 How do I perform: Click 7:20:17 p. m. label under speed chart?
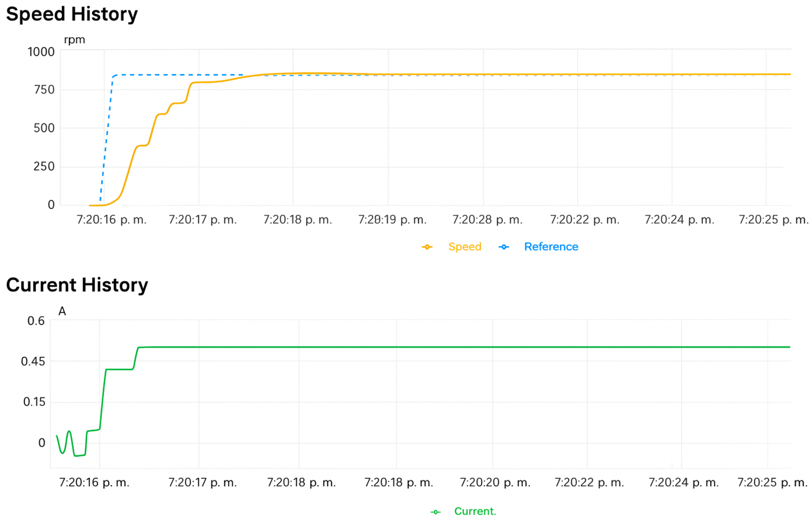click(x=203, y=220)
